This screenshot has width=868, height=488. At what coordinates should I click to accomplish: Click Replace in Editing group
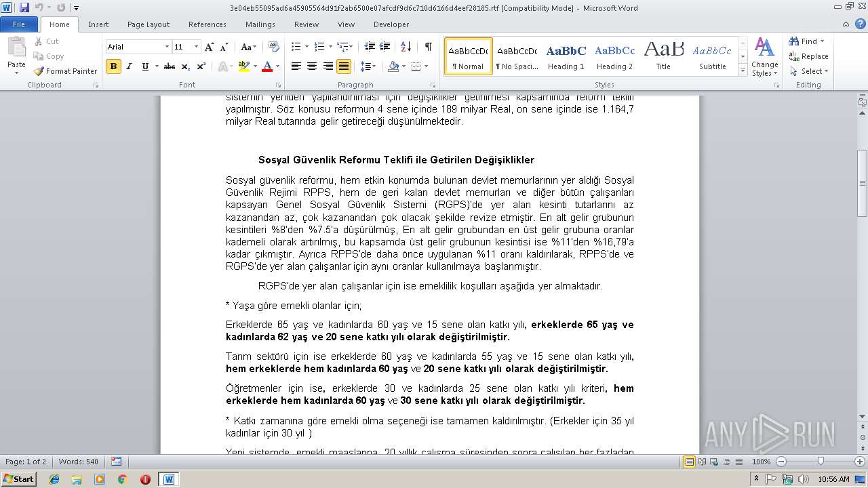[808, 56]
